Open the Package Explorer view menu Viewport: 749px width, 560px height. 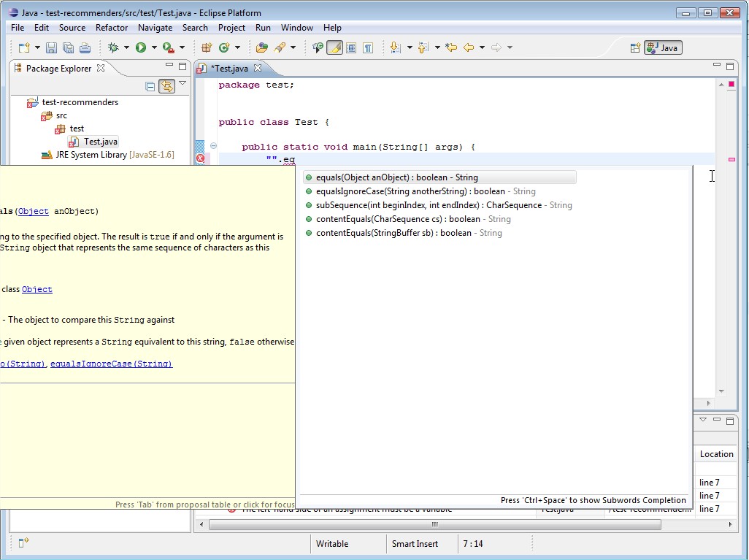point(183,84)
